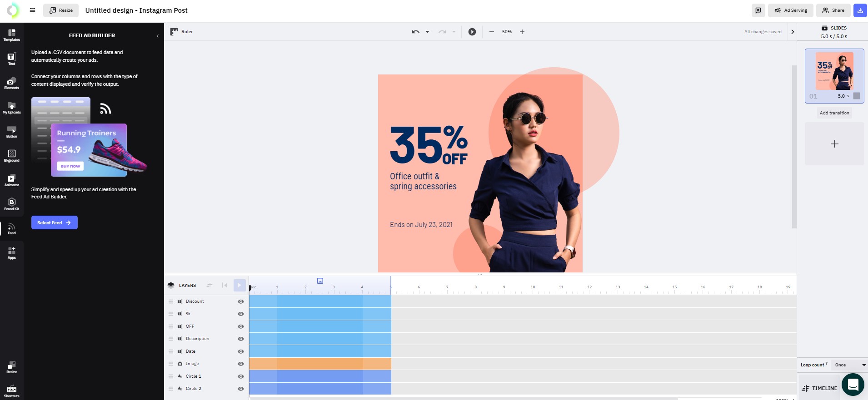Hide the Description layer
Viewport: 868px width, 400px height.
[x=241, y=339]
